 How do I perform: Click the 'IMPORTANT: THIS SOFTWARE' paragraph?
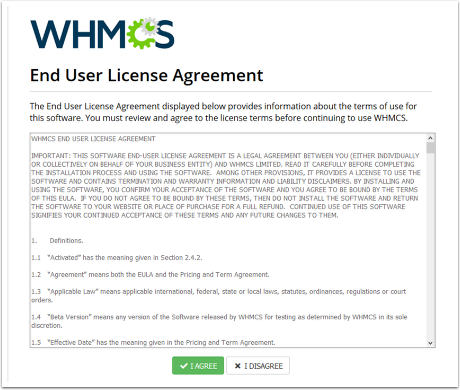pyautogui.click(x=226, y=185)
